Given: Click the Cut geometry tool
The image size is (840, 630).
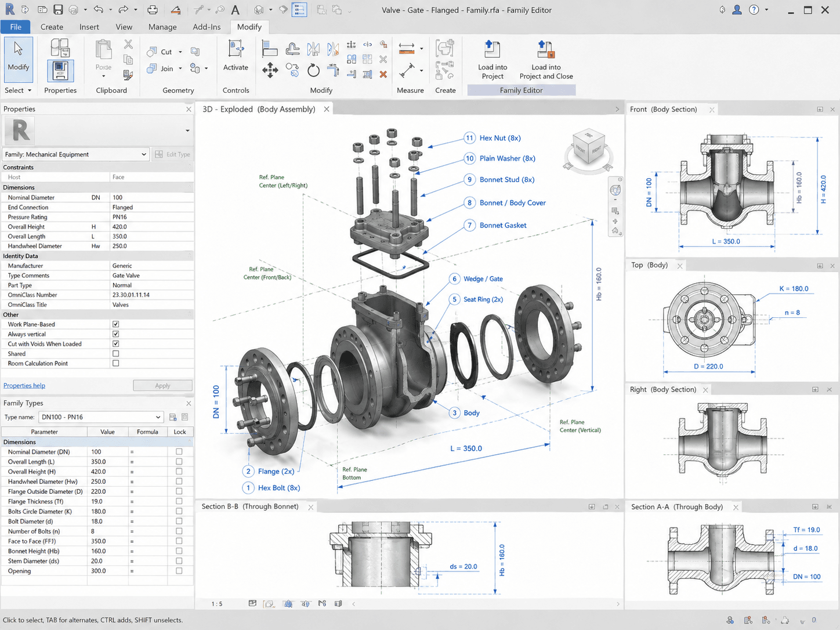Looking at the screenshot, I should (x=160, y=52).
